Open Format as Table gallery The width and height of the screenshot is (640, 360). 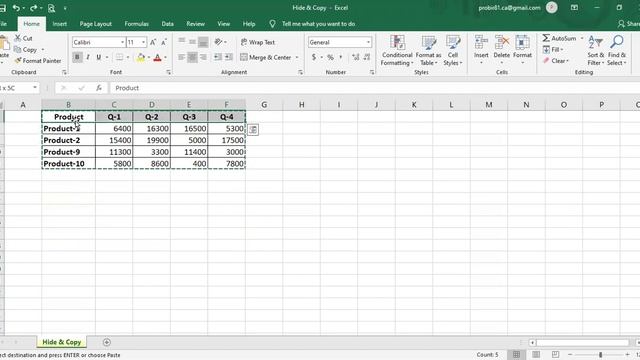coord(428,51)
